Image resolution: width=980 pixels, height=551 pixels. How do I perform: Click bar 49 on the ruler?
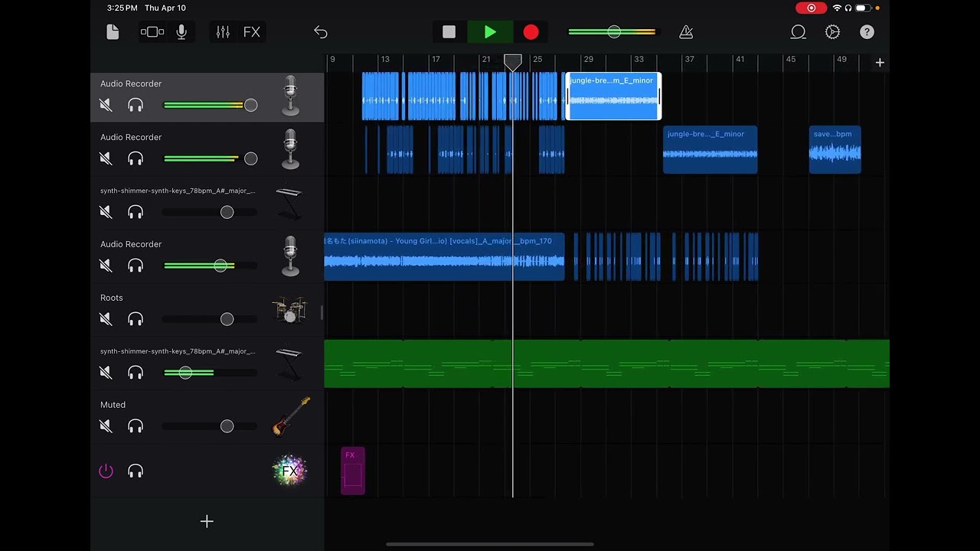(x=841, y=60)
